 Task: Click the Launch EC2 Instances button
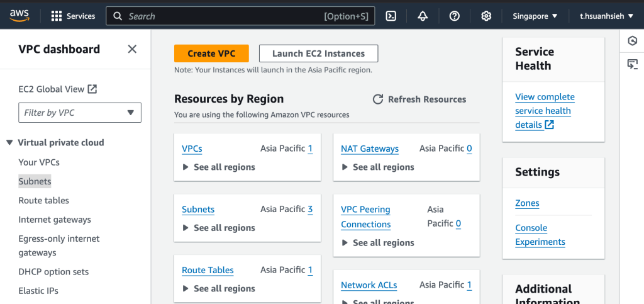318,53
